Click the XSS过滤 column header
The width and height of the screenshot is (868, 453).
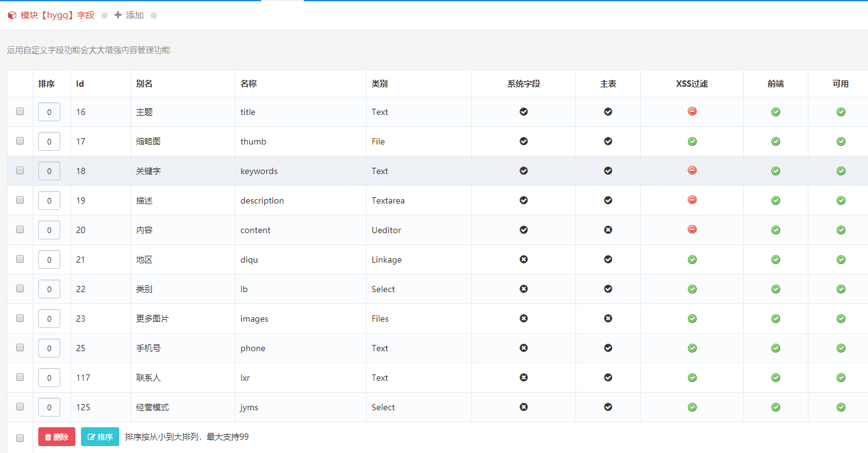pos(692,84)
